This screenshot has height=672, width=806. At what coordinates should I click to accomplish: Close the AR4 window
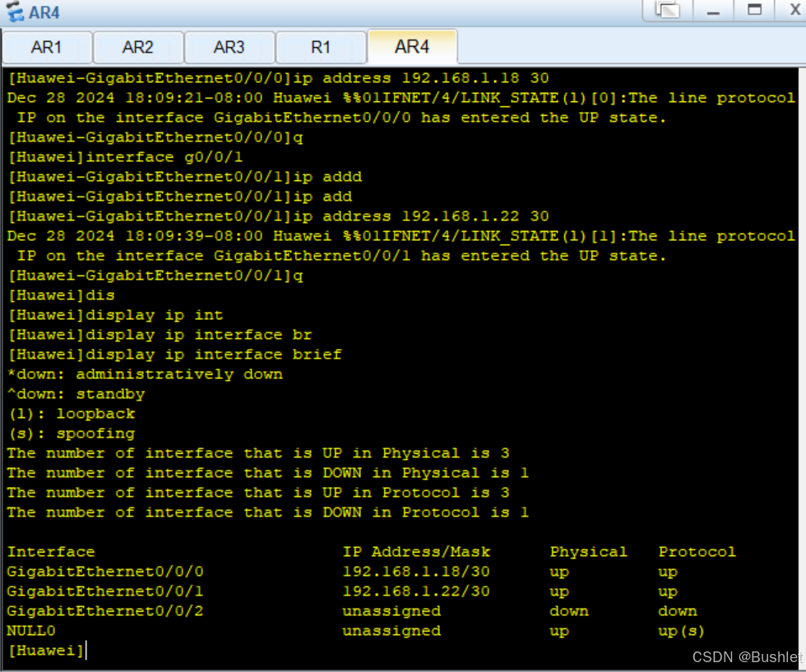coord(794,10)
